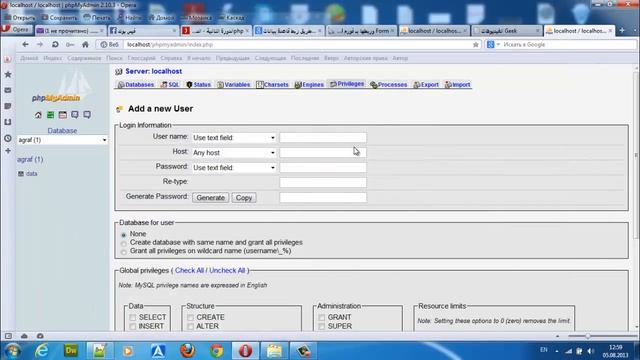Click the Copy password button

pos(244,198)
